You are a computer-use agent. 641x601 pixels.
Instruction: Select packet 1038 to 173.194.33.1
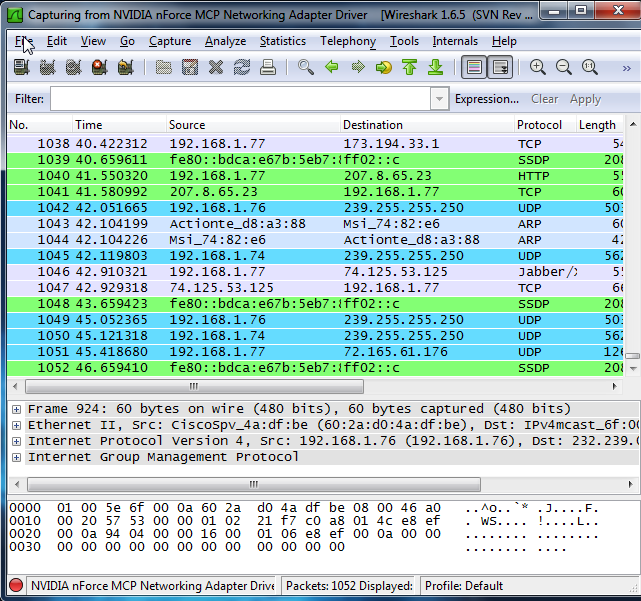315,144
